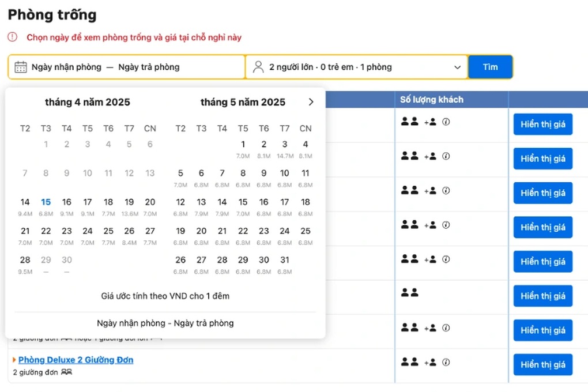This screenshot has width=588, height=392.
Task: Click the info icon in last guest row
Action: point(446,363)
